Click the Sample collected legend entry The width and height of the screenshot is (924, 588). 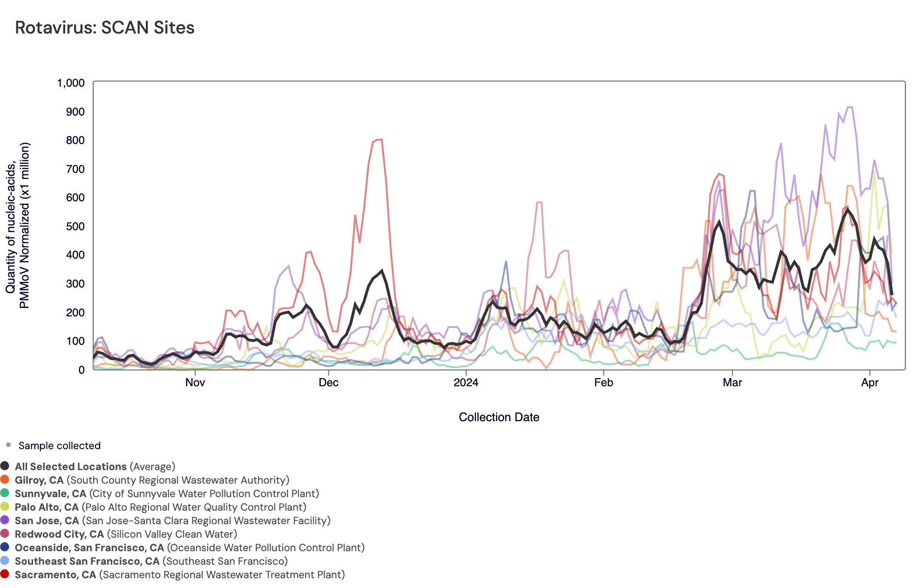point(59,445)
